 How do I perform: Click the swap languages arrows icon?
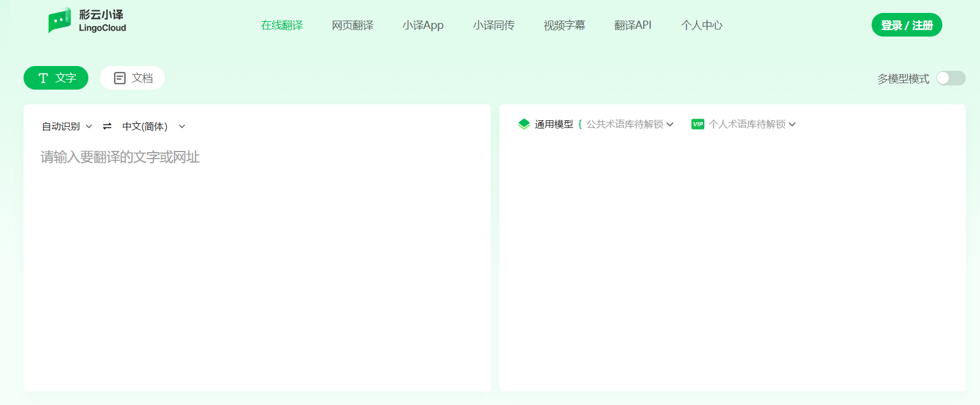[x=107, y=126]
